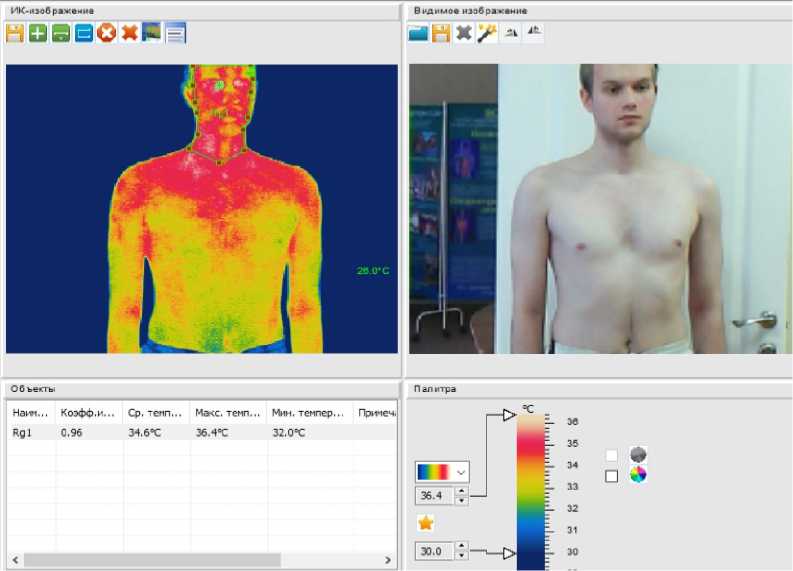Click the magic wand tool icon
The height and width of the screenshot is (571, 793).
point(487,33)
